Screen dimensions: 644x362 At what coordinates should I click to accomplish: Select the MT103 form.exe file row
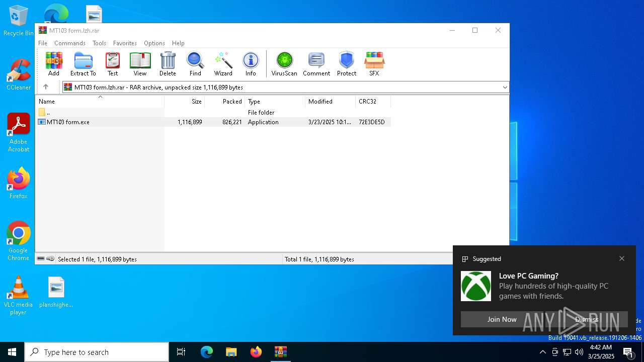[213, 122]
